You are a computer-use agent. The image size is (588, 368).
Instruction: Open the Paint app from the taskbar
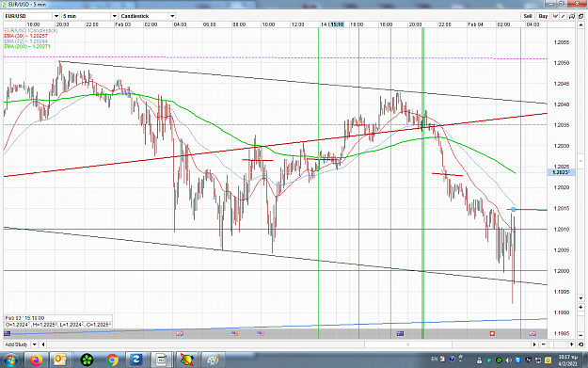tap(213, 360)
